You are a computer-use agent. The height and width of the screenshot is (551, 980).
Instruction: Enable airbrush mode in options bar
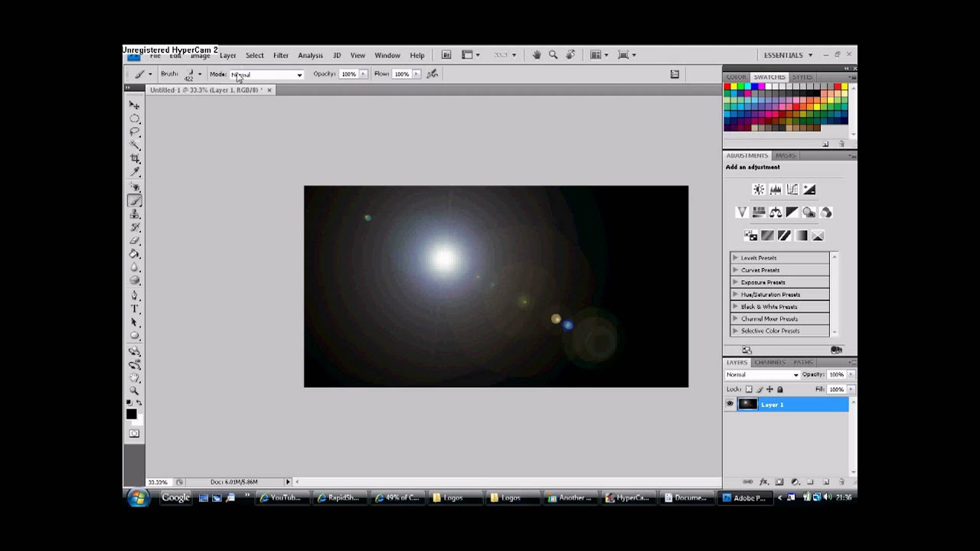point(433,74)
